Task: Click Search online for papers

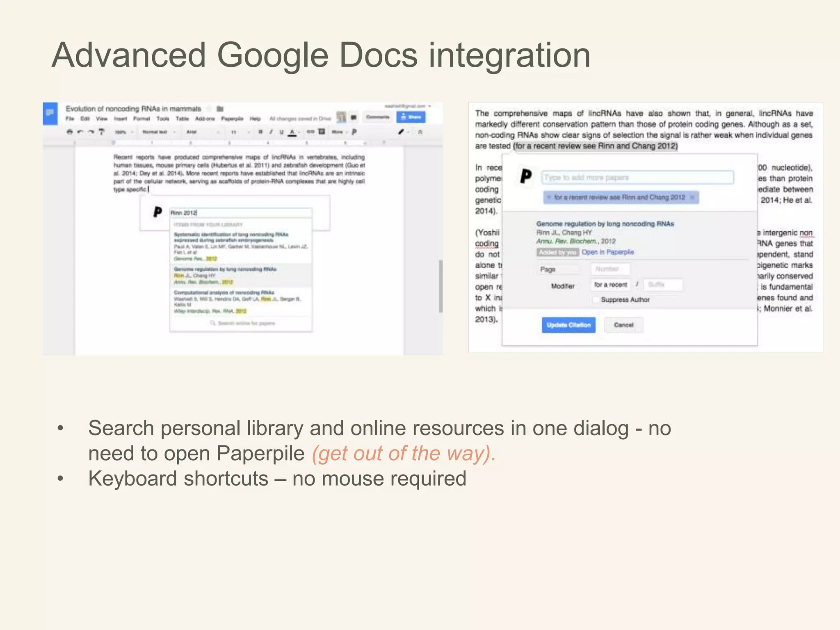Action: point(242,323)
